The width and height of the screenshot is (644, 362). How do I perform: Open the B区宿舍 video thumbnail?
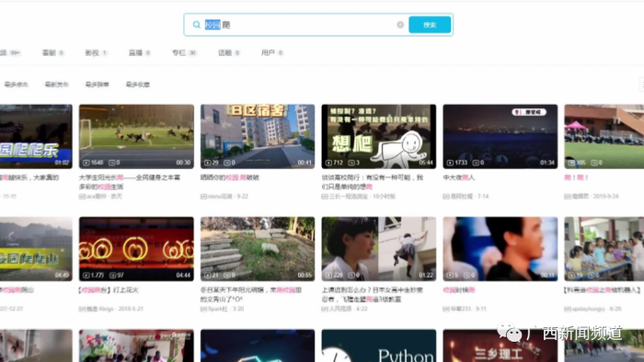click(x=258, y=136)
